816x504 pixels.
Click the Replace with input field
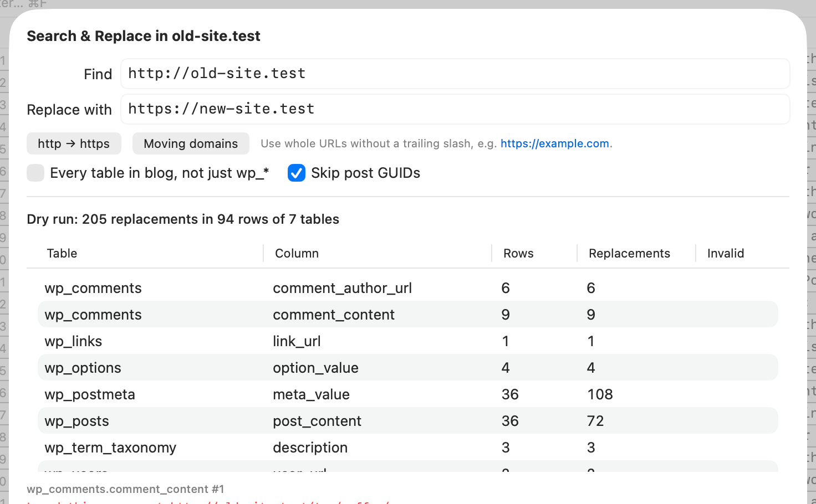[455, 109]
